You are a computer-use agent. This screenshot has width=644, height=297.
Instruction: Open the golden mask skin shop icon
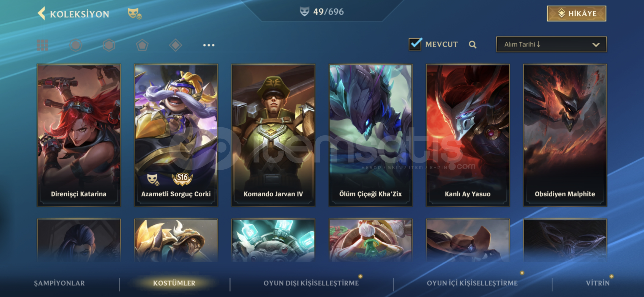pos(135,13)
